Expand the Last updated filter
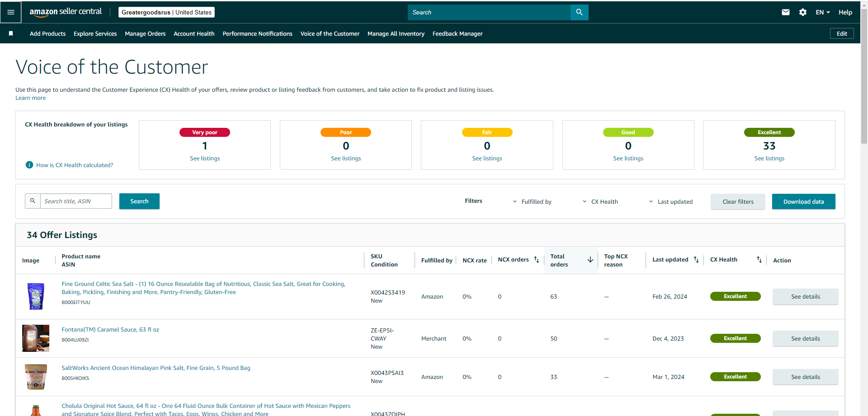This screenshot has width=868, height=416. (670, 201)
